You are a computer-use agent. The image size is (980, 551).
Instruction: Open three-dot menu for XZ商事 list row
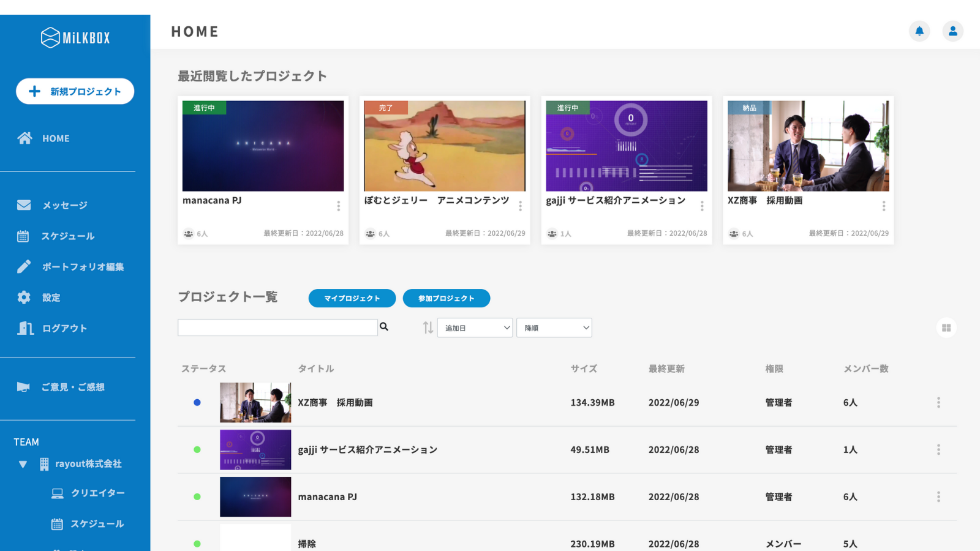pyautogui.click(x=938, y=403)
